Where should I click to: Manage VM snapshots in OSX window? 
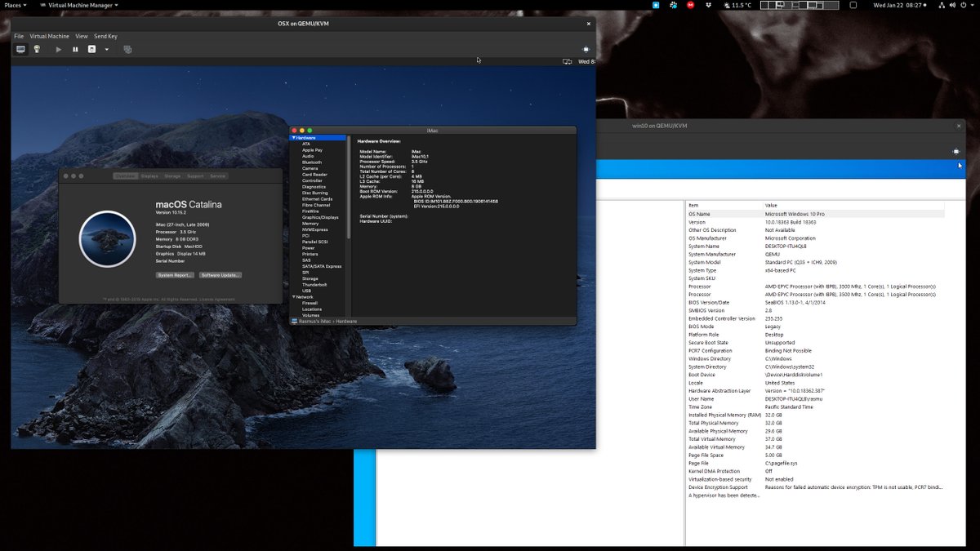(x=127, y=49)
